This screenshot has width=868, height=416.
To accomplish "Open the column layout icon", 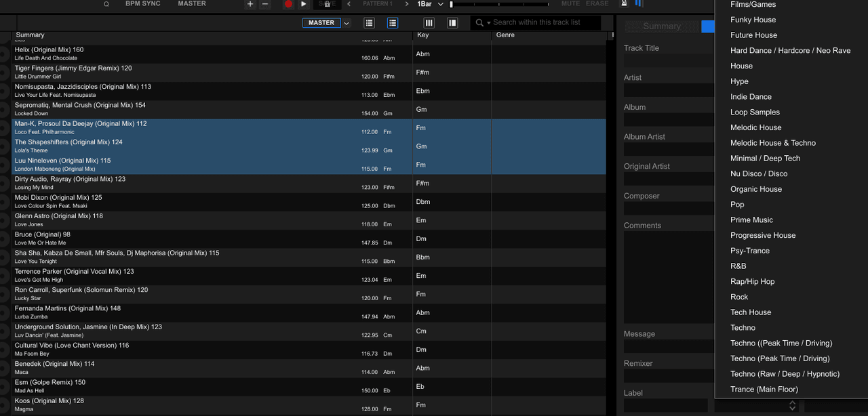I will [429, 23].
